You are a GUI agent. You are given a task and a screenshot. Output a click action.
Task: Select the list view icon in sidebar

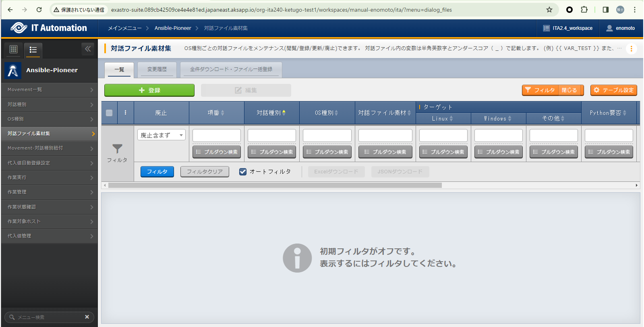tap(33, 50)
